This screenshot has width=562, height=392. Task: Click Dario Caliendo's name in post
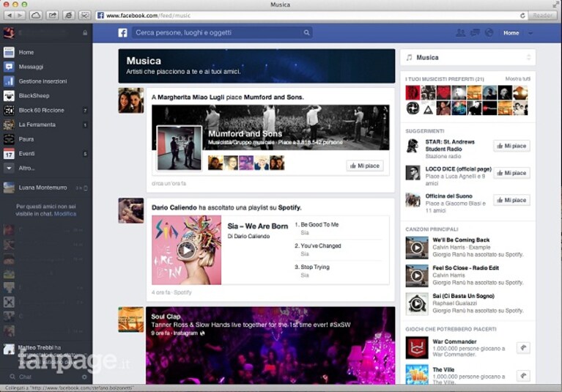(x=174, y=207)
